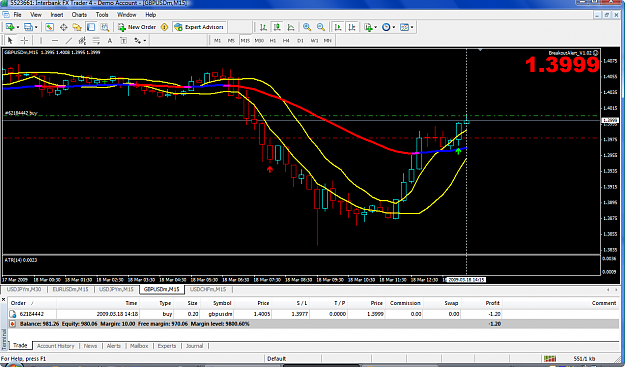Select the Arrows objects tool
The width and height of the screenshot is (625, 367).
point(138,40)
